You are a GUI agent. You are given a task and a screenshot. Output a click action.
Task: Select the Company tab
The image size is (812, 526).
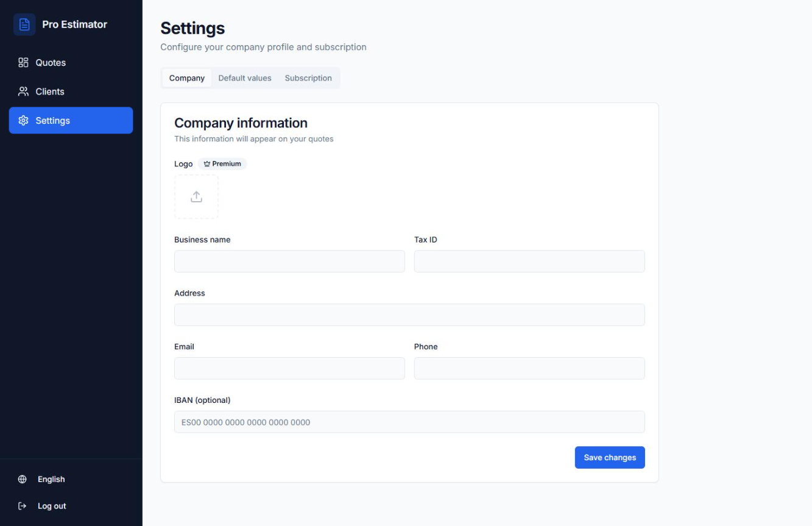click(x=187, y=78)
